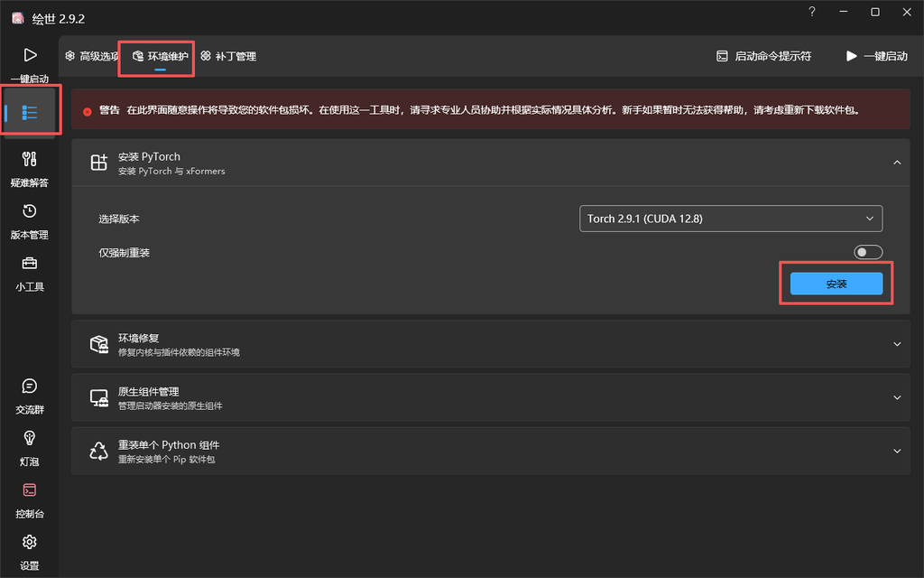Open the 控制台 console icon

[x=30, y=490]
